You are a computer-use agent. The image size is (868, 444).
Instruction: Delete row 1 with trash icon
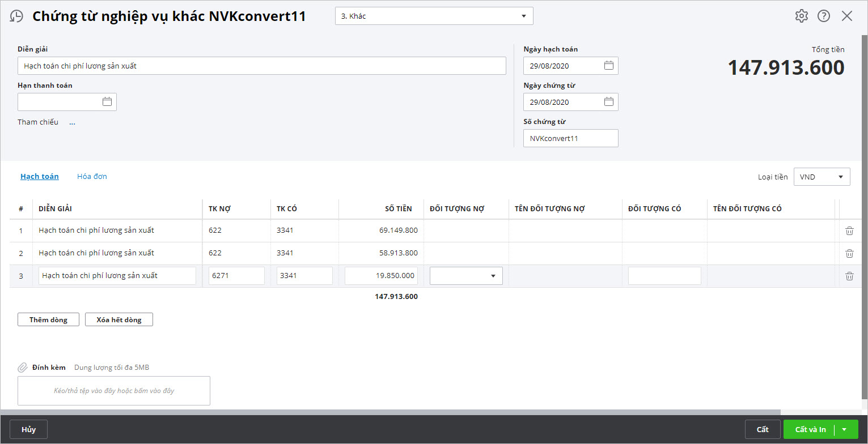849,230
